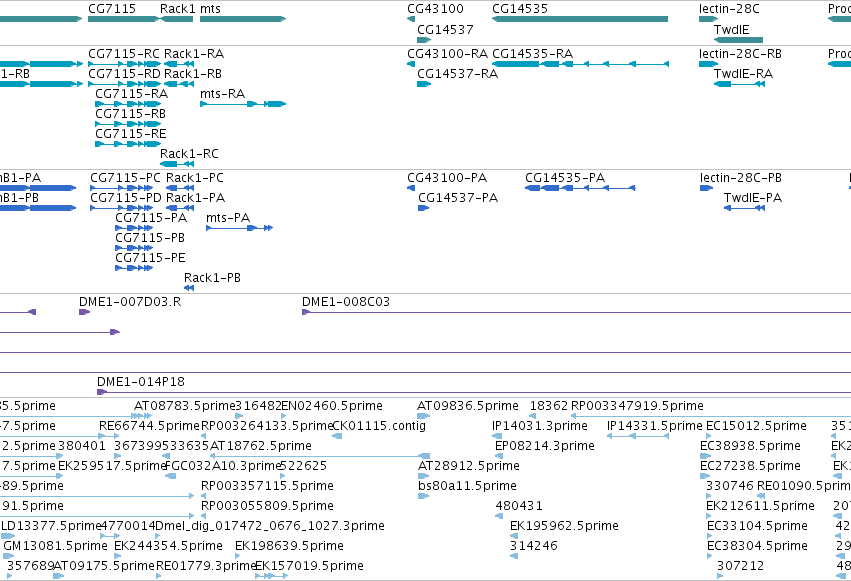851x581 pixels.
Task: Click the TwdlE gene label
Action: pos(732,29)
